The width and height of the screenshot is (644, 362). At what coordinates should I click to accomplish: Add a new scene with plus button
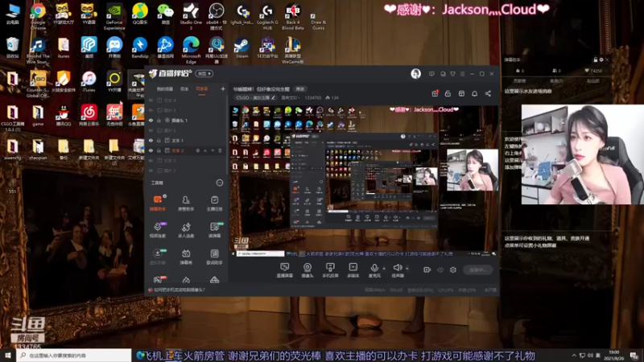[x=223, y=88]
